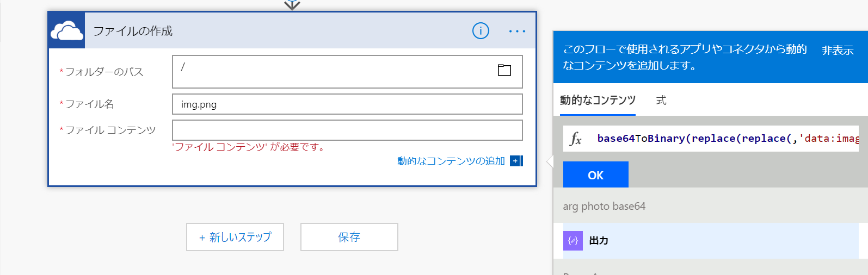
Task: Click the ファイル コンテンツ field label
Action: coord(110,130)
